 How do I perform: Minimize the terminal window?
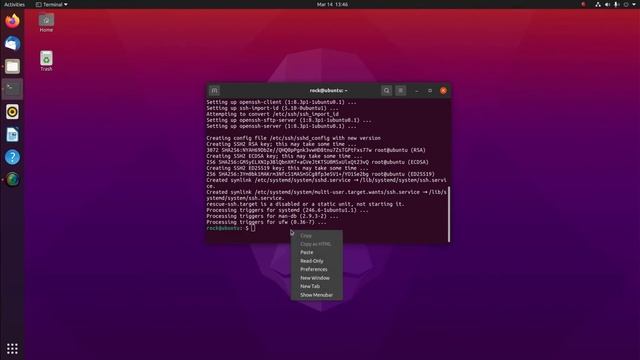tap(417, 91)
